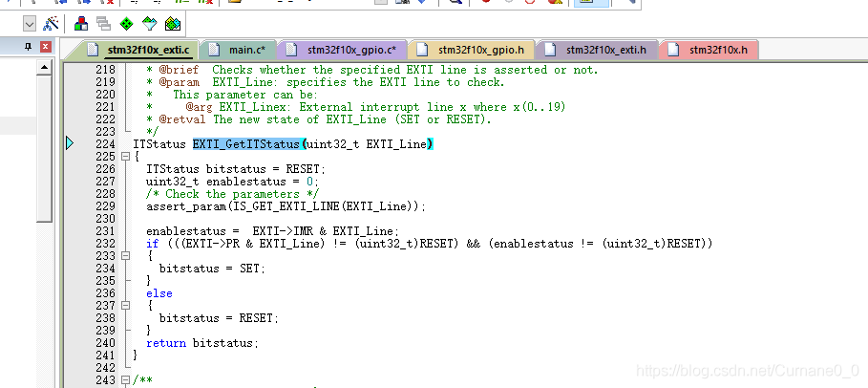Click the 'if' keyword on line 232
Viewport: 868px width, 388px height.
(x=152, y=244)
